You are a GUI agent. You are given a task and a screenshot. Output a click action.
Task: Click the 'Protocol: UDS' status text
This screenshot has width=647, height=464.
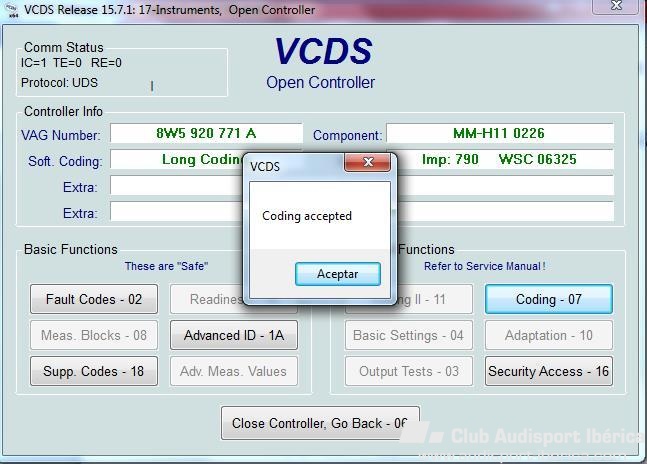pyautogui.click(x=59, y=82)
